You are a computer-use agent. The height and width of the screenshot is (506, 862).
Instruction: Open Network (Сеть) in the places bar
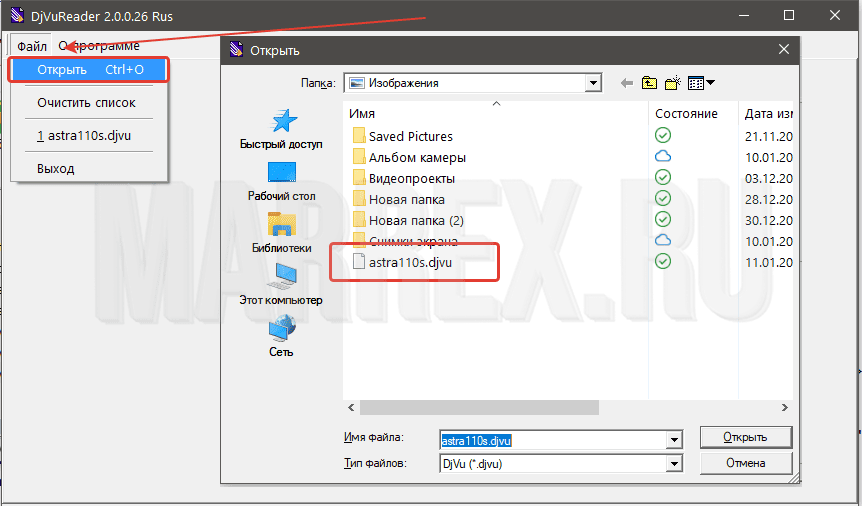(x=281, y=336)
